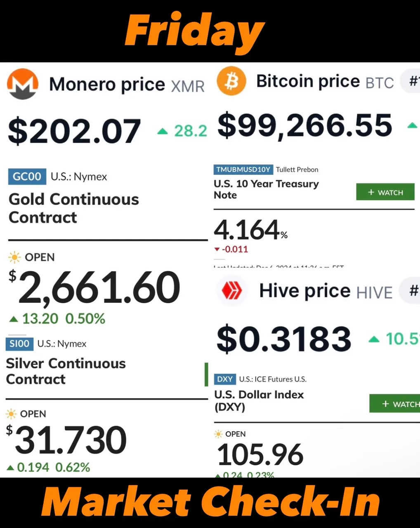This screenshot has width=420, height=528.
Task: Click the red down arrow under Treasury yield
Action: click(x=217, y=249)
